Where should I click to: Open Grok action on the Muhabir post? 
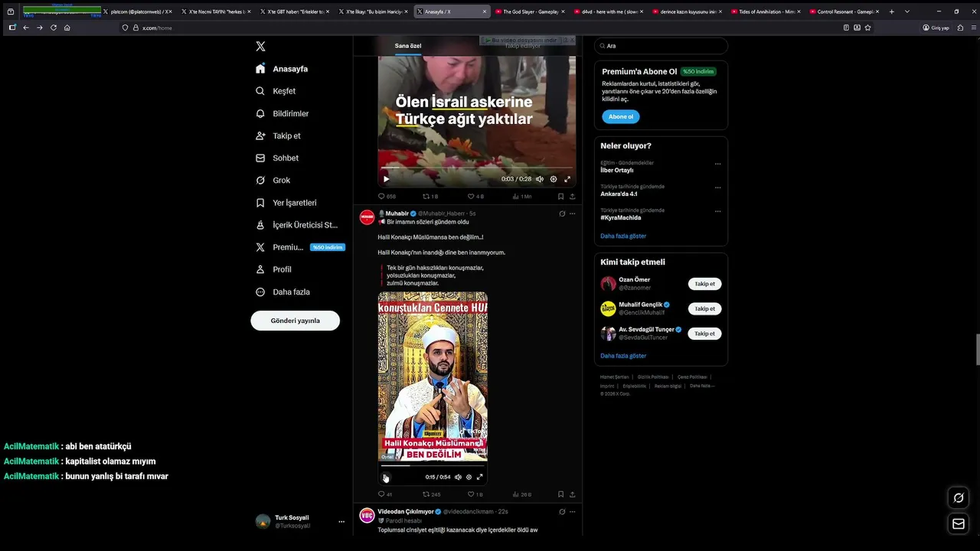click(x=562, y=214)
